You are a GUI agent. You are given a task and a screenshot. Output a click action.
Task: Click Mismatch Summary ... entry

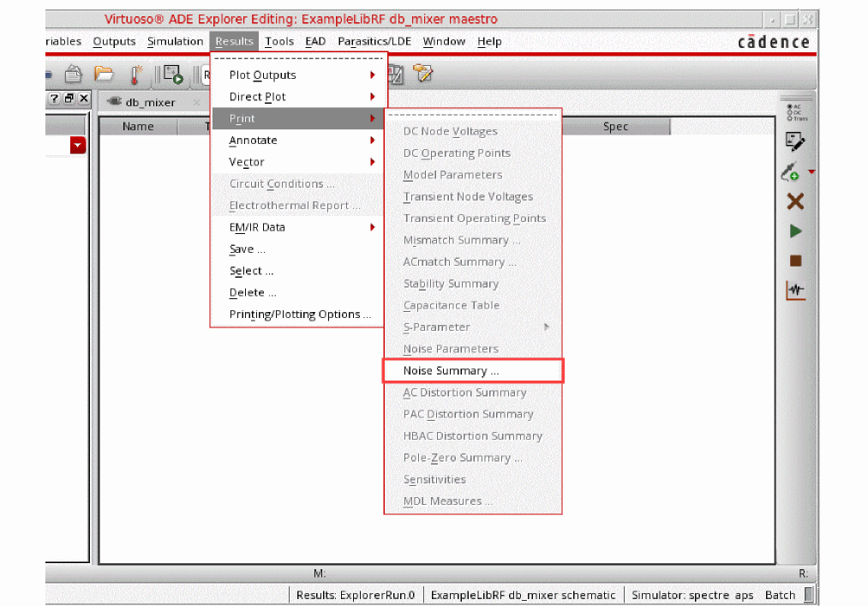473,240
